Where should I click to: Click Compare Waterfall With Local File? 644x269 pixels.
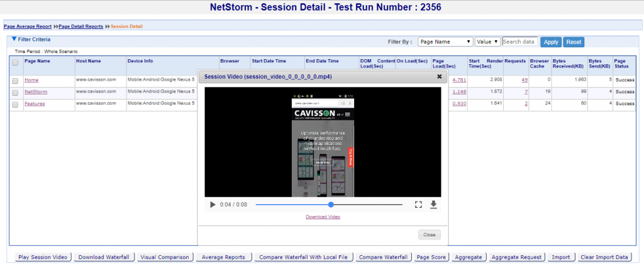(x=304, y=257)
